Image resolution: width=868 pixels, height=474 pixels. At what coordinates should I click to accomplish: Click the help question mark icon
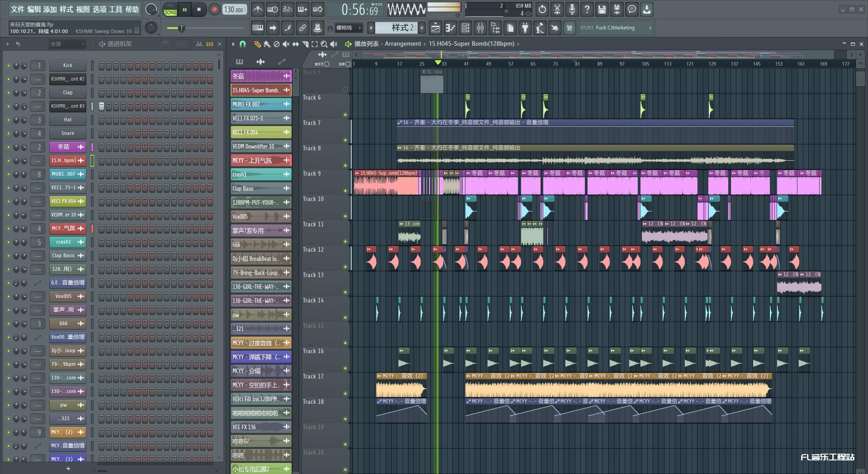587,9
